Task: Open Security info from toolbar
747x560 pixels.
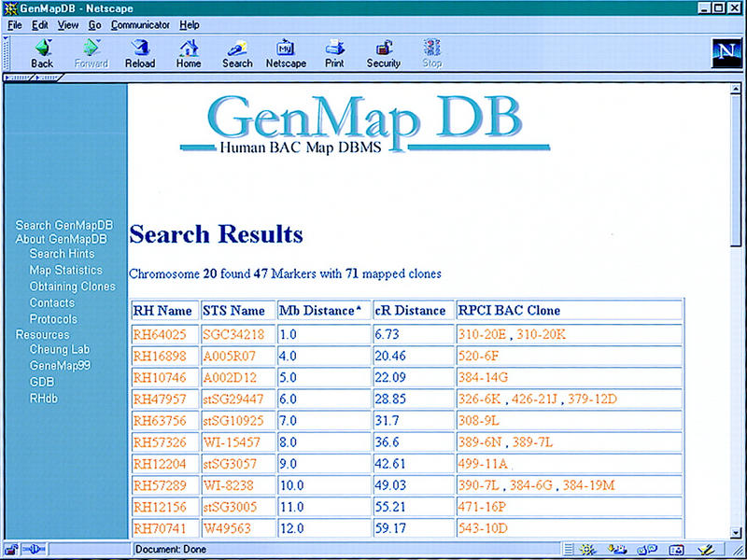Action: tap(383, 53)
